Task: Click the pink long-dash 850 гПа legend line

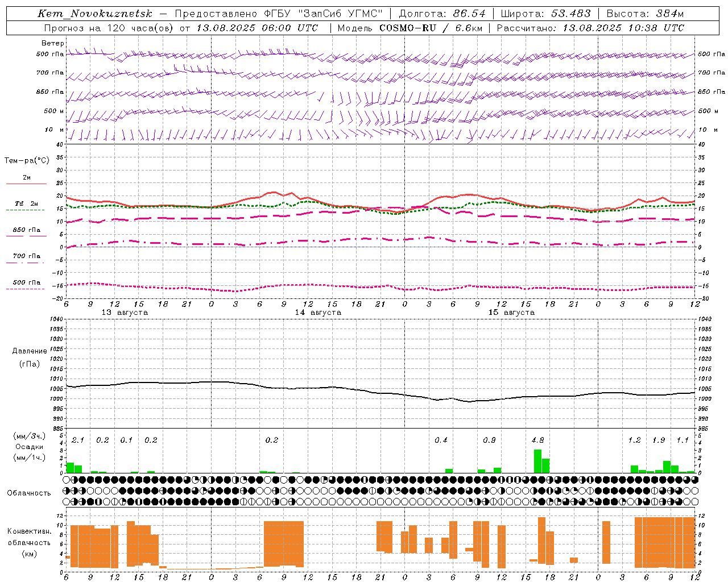Action: [x=26, y=236]
